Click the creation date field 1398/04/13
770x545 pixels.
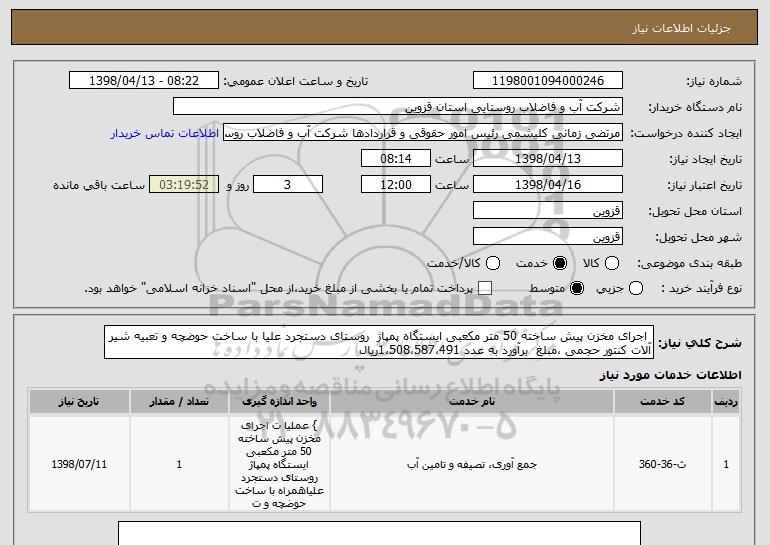point(548,159)
